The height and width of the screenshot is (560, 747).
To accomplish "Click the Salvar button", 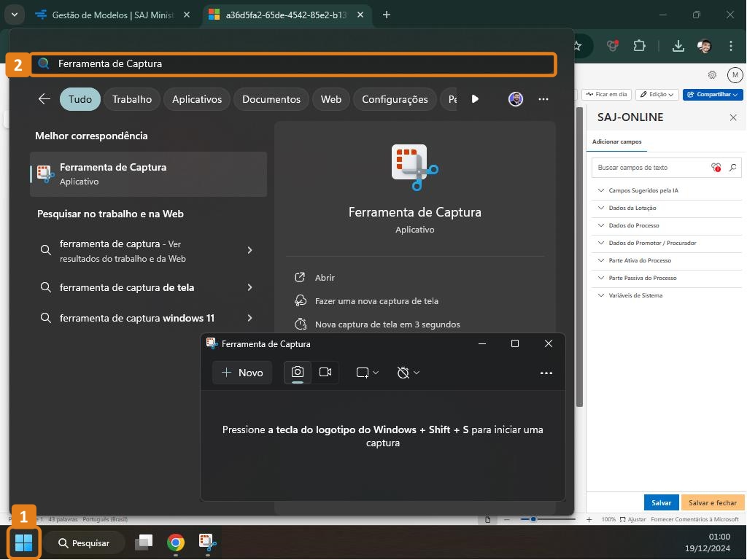I will pyautogui.click(x=661, y=502).
